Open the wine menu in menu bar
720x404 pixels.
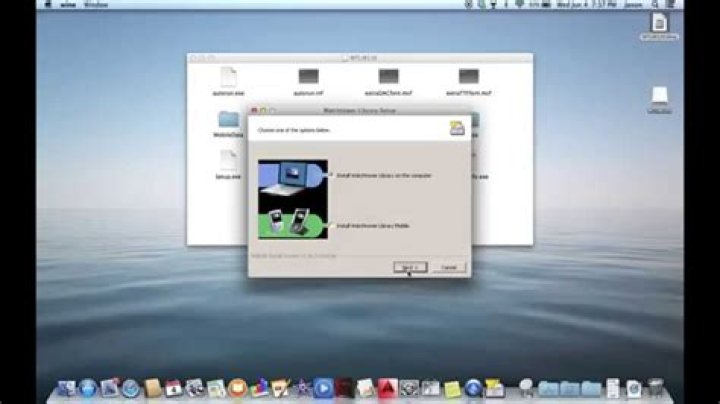pos(72,4)
